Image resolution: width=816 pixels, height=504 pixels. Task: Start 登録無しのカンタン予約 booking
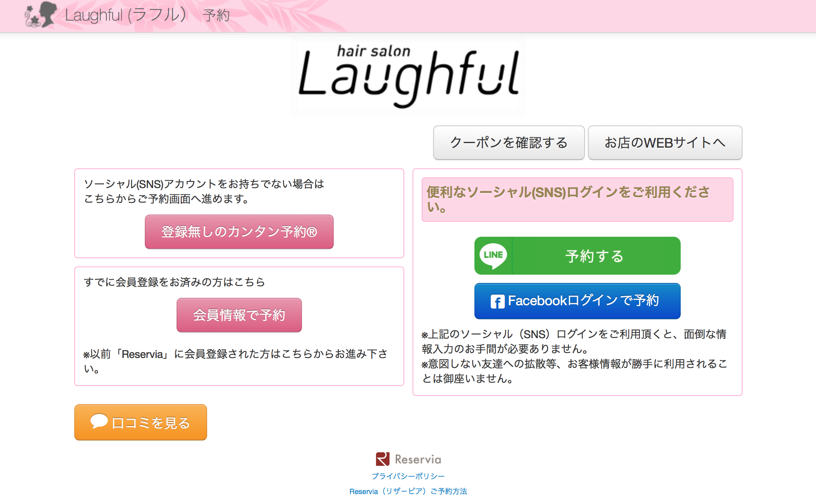239,232
